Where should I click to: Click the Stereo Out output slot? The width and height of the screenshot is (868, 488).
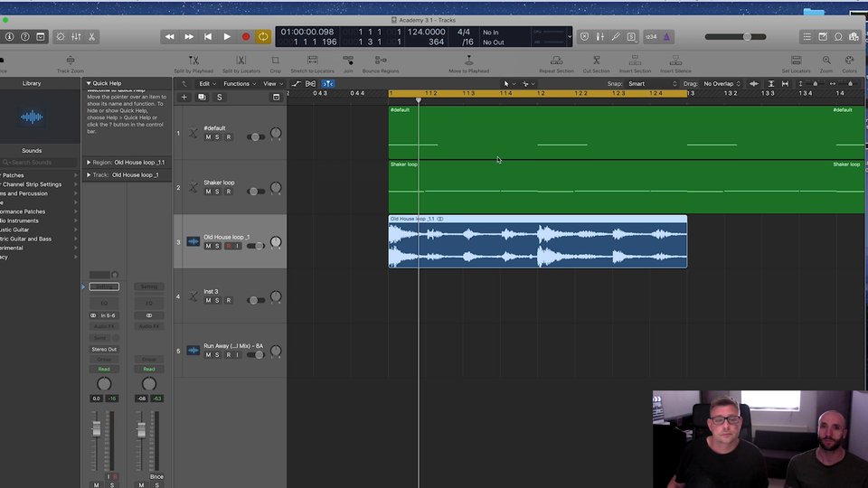click(104, 349)
